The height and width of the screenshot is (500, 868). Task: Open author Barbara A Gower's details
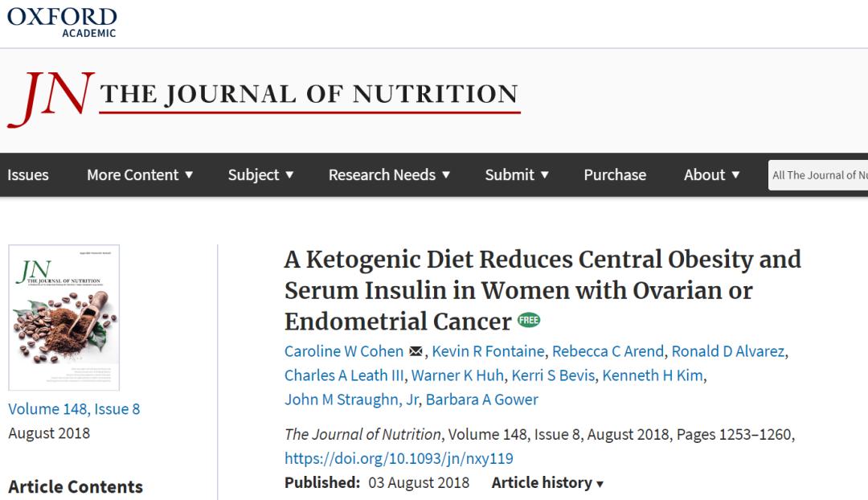point(482,400)
